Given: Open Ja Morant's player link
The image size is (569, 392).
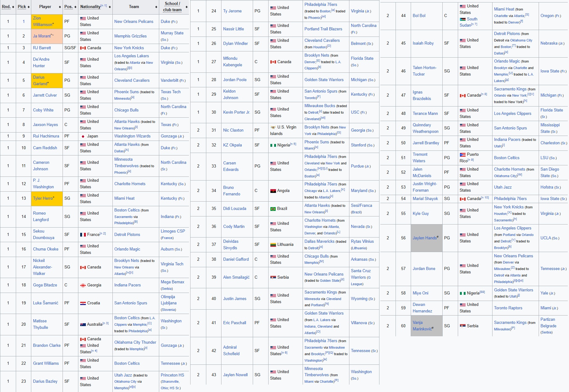Looking at the screenshot, I should (42, 36).
